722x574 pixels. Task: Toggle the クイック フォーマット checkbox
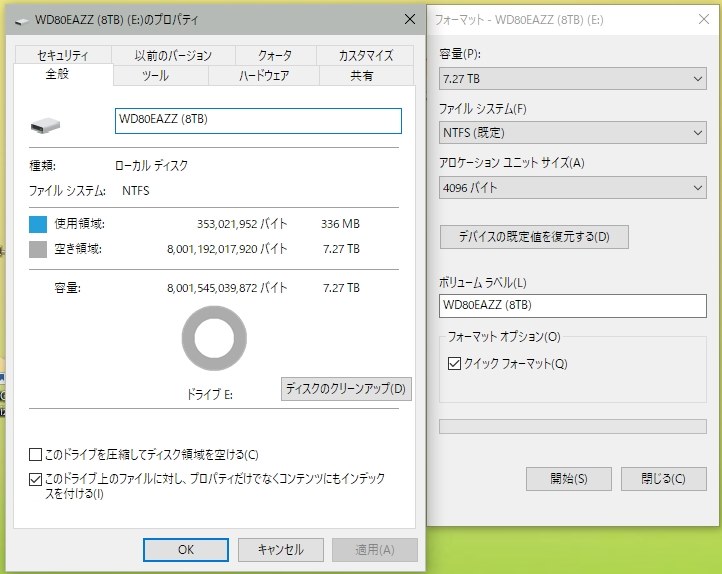point(454,364)
